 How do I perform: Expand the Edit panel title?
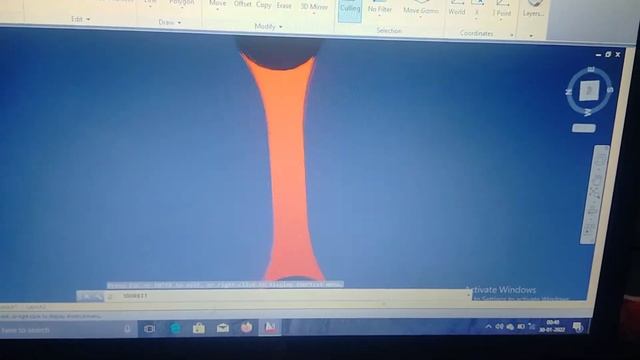[80, 19]
